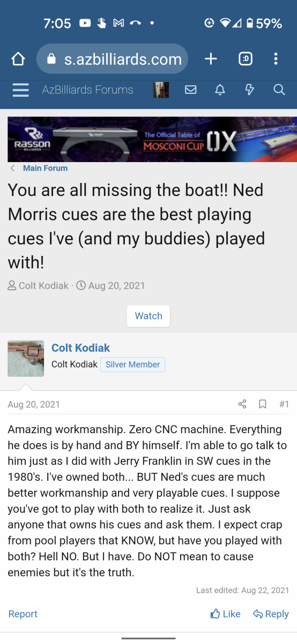Open the forum search magnifier

pos(279,90)
